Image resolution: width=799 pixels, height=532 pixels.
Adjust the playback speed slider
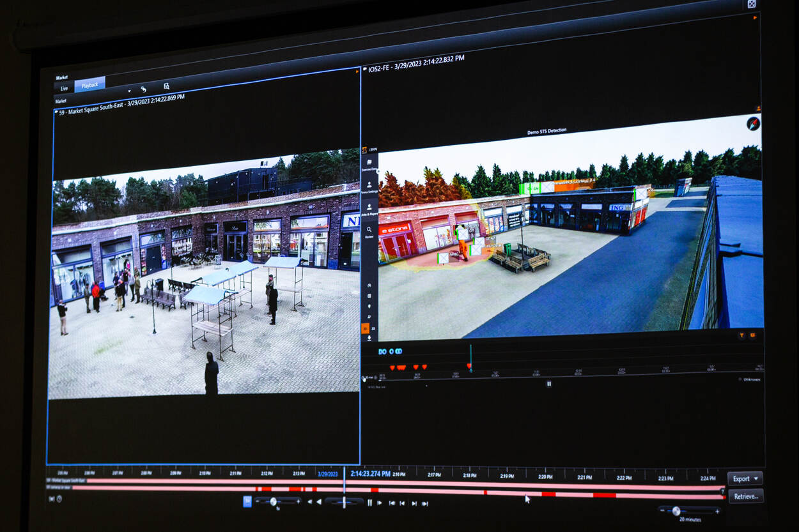click(x=274, y=502)
